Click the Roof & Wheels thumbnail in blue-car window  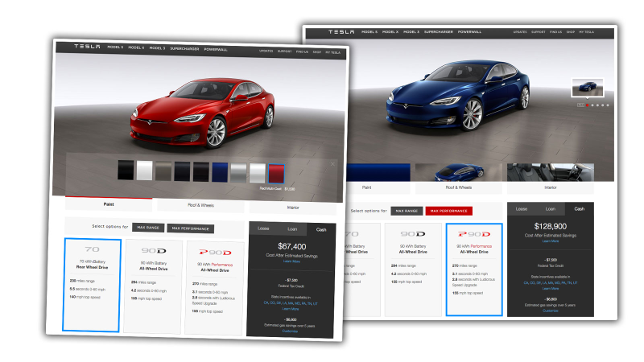(x=459, y=172)
